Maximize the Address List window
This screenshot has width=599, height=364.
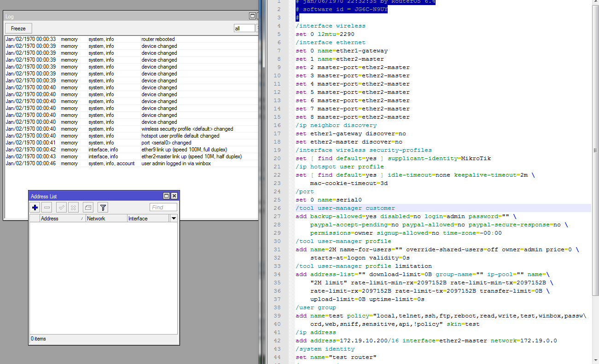point(167,196)
